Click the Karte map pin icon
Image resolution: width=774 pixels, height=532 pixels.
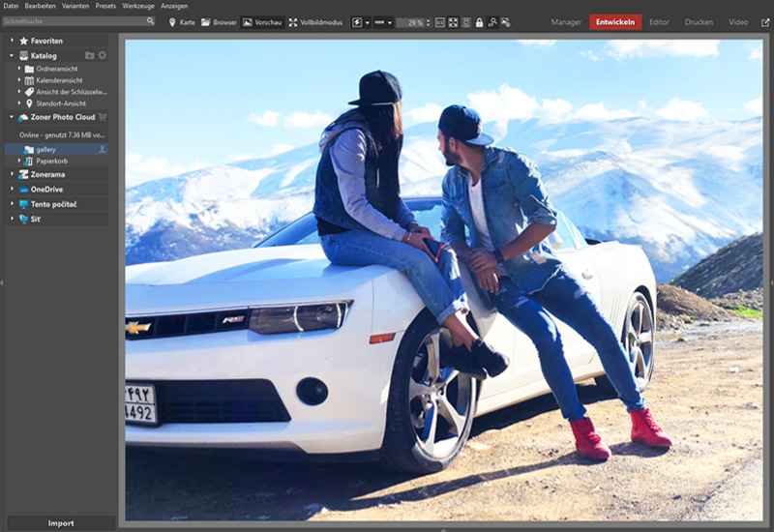pos(172,21)
